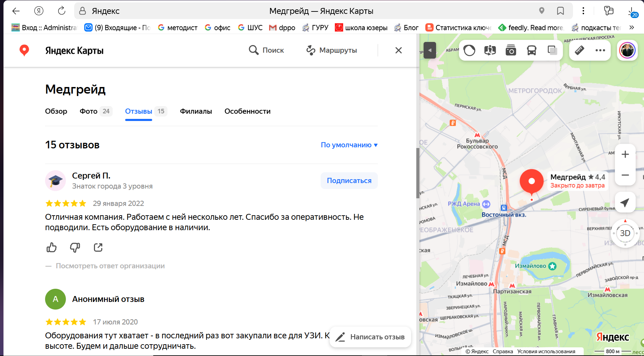Open 'офис' bookmark

217,28
